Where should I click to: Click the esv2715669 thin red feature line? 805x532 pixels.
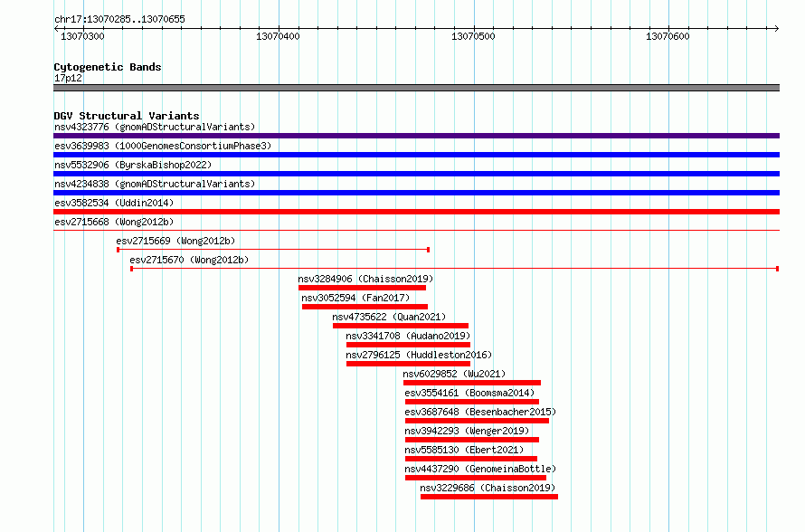click(273, 250)
